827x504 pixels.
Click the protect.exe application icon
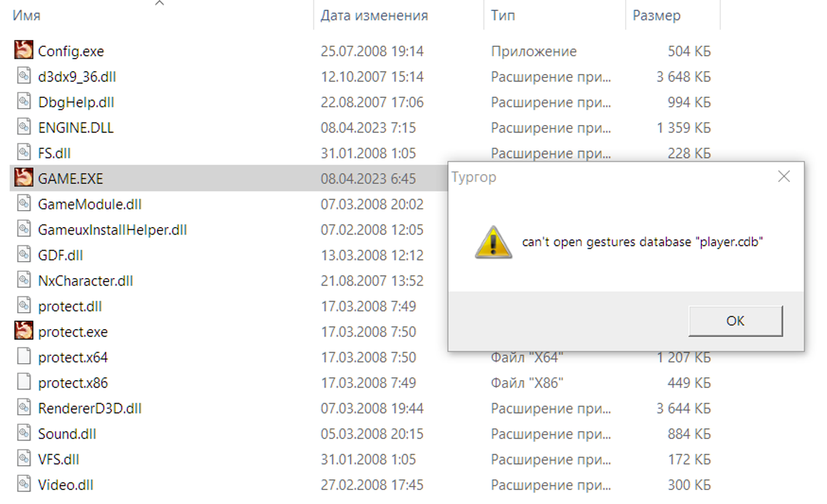pos(23,331)
